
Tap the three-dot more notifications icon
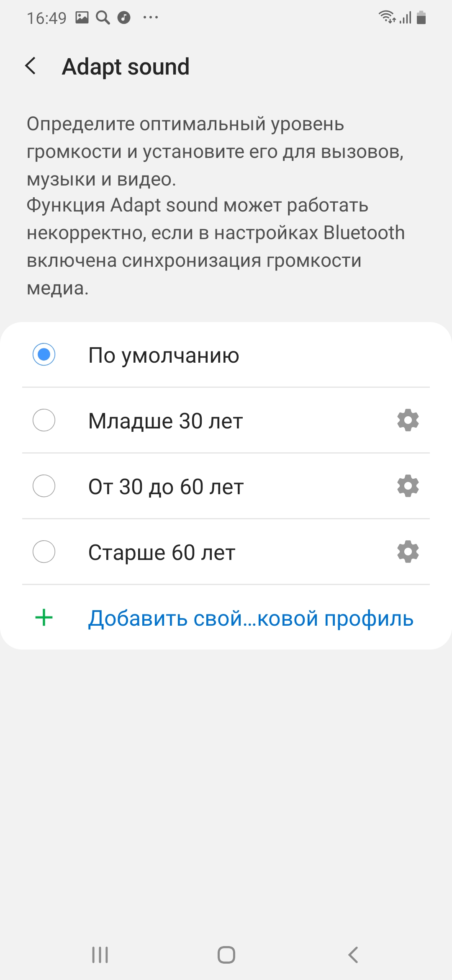click(151, 18)
